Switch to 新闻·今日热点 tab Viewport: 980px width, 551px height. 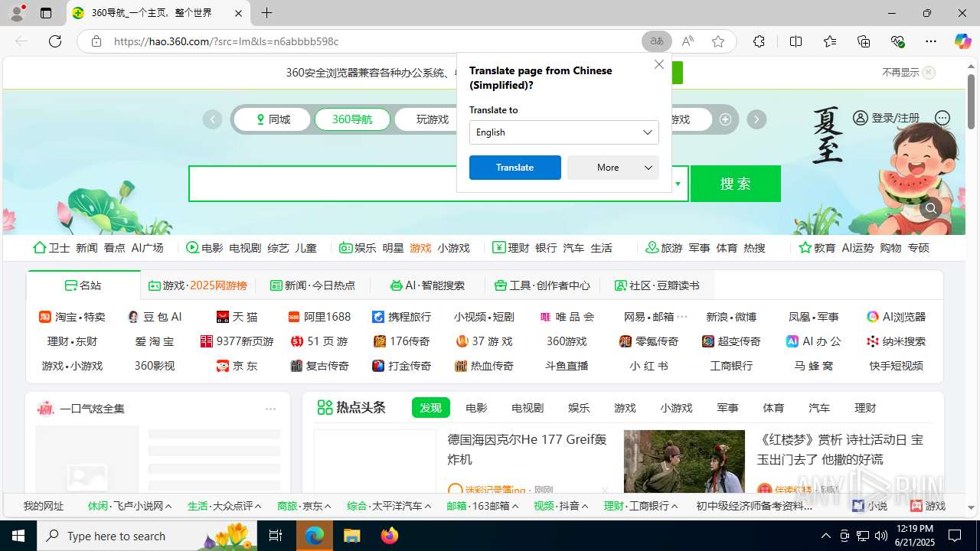click(x=312, y=285)
